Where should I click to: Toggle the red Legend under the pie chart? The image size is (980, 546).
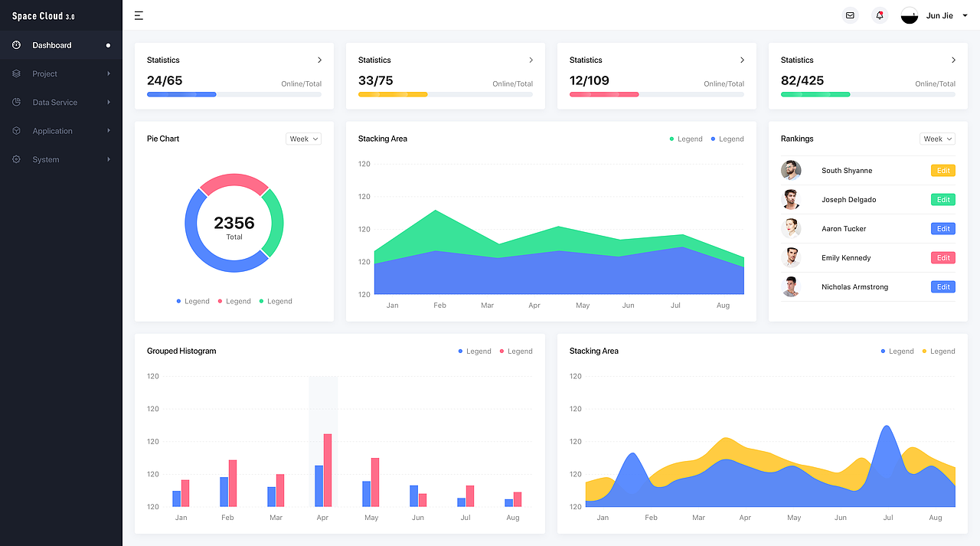click(x=234, y=301)
